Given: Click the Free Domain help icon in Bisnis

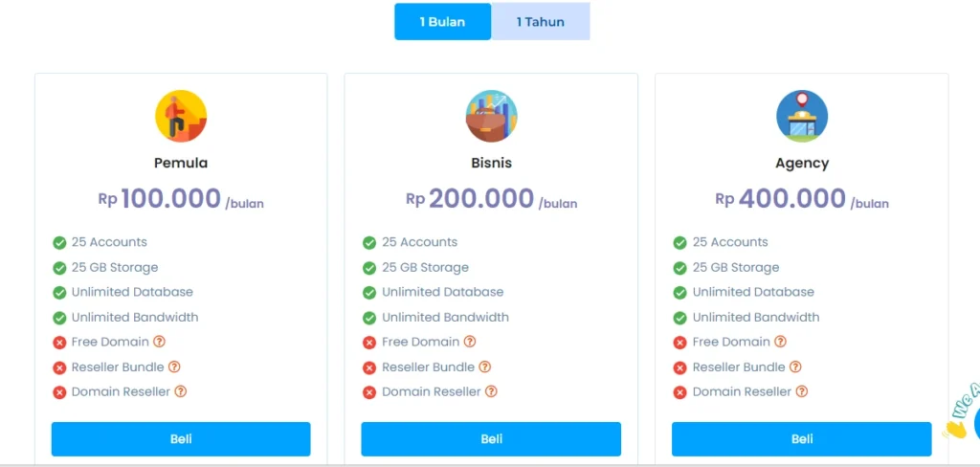Looking at the screenshot, I should [x=470, y=342].
